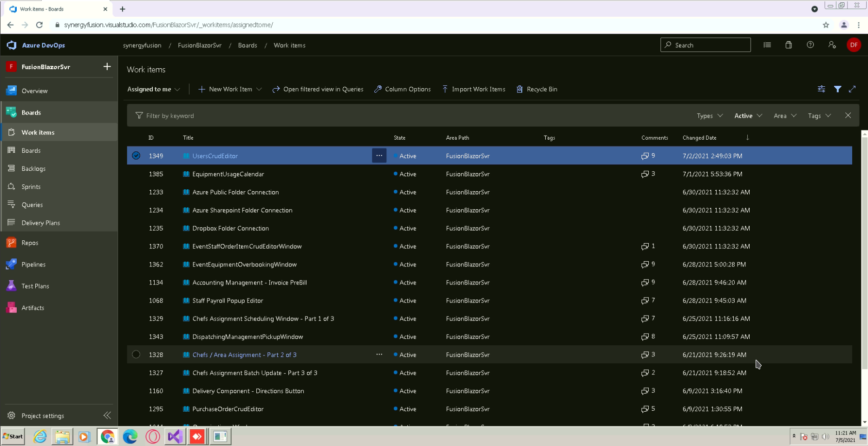Click the header Search box
This screenshot has height=446, width=868.
[x=705, y=45]
